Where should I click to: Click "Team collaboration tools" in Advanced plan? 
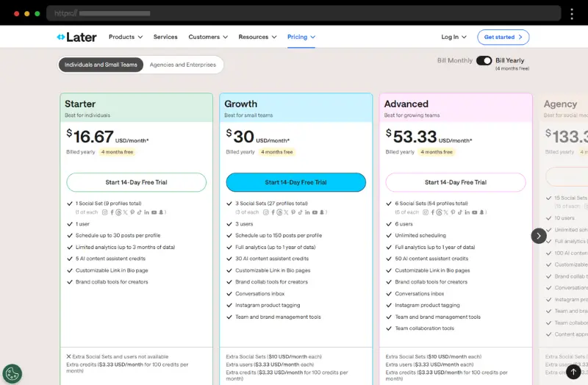pyautogui.click(x=425, y=328)
